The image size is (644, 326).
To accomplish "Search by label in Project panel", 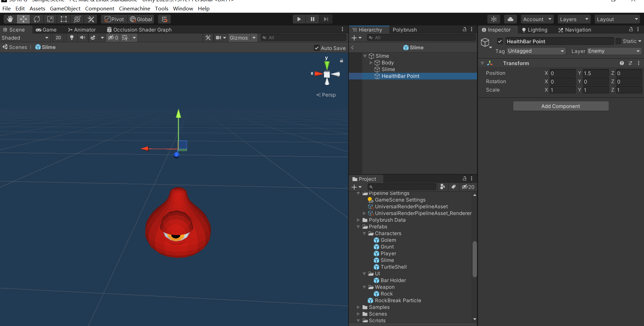I will point(453,187).
